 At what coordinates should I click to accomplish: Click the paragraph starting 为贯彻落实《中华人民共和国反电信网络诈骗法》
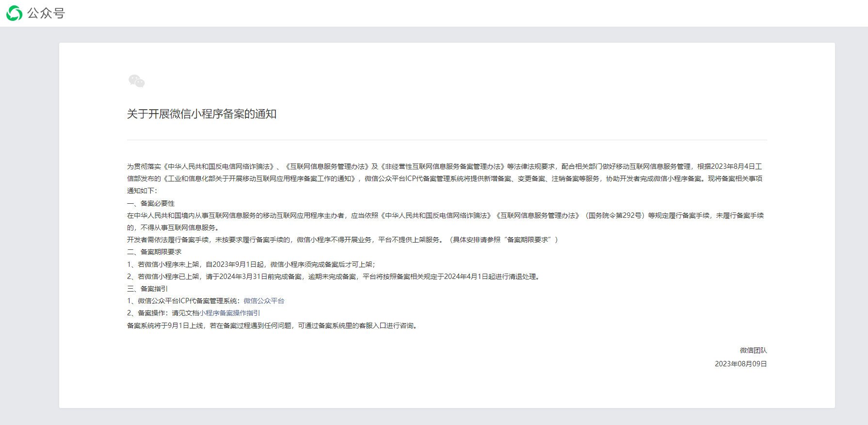tap(445, 179)
